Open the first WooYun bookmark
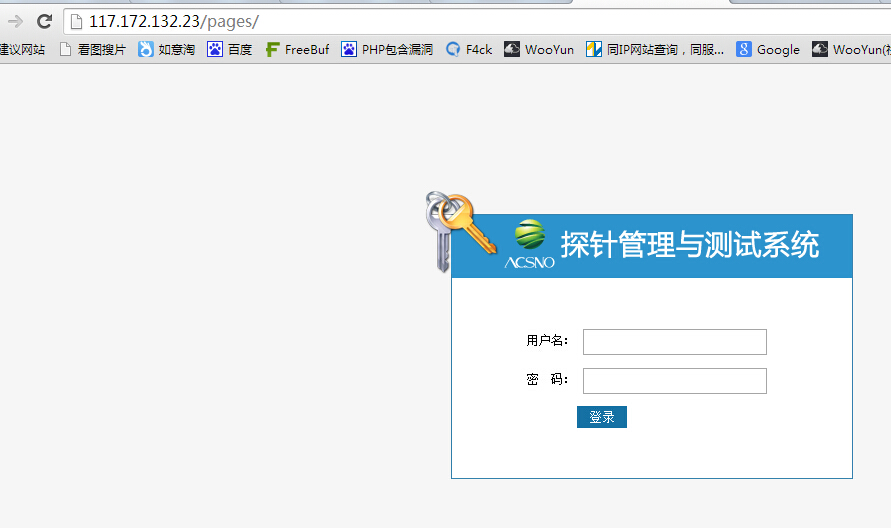 [x=539, y=50]
